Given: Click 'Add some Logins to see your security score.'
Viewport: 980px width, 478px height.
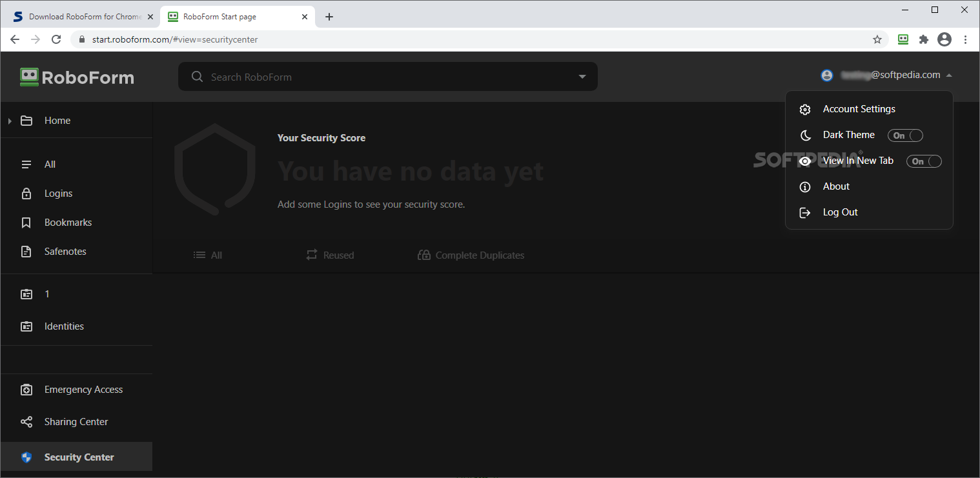Looking at the screenshot, I should pyautogui.click(x=371, y=204).
